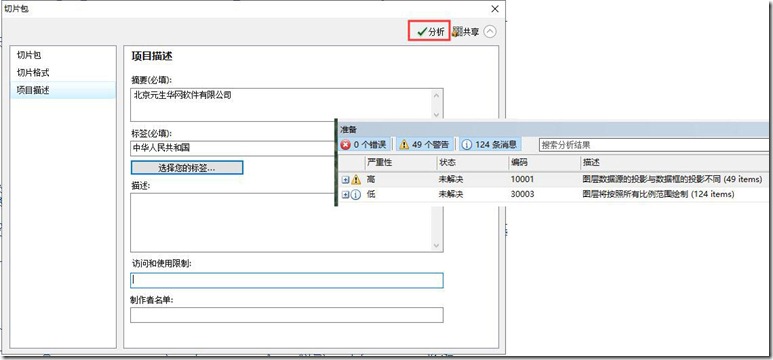773x360 pixels.
Task: Click down arrow of description box scrollbar
Action: (436, 245)
